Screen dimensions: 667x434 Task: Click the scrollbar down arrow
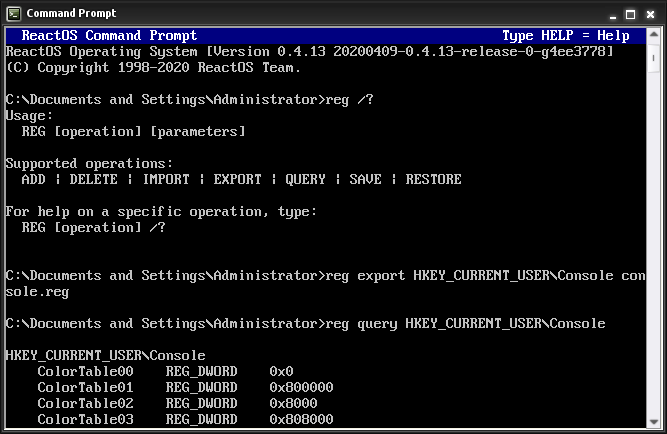pos(652,419)
